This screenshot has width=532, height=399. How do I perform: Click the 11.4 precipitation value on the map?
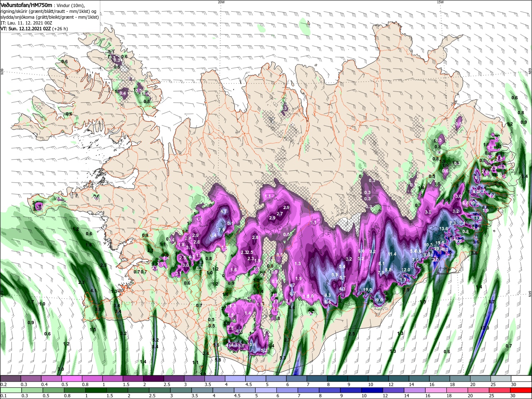pyautogui.click(x=392, y=254)
